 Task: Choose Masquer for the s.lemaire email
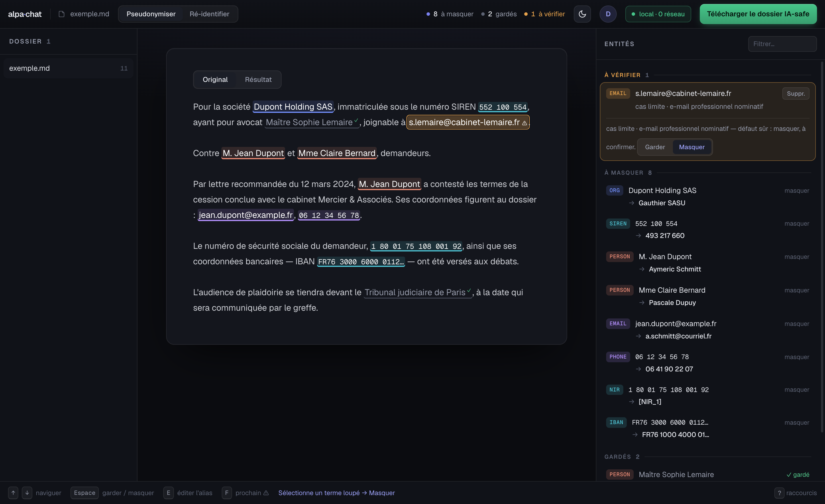(x=692, y=147)
